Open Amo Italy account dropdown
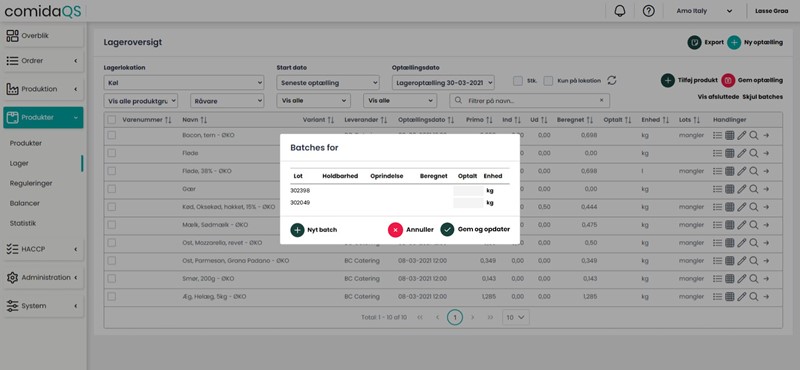This screenshot has height=370, width=800. click(705, 11)
